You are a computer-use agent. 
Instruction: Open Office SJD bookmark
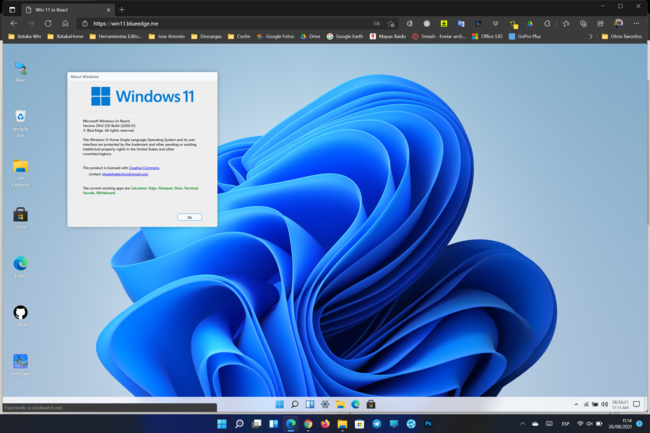coord(488,36)
